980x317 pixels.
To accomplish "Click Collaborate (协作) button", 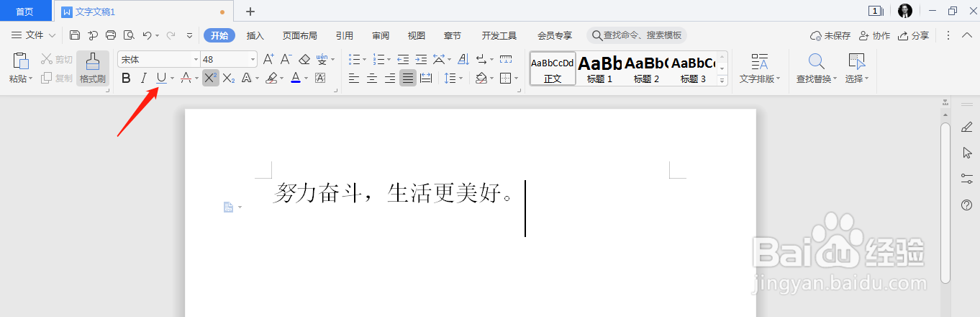I will pyautogui.click(x=874, y=35).
